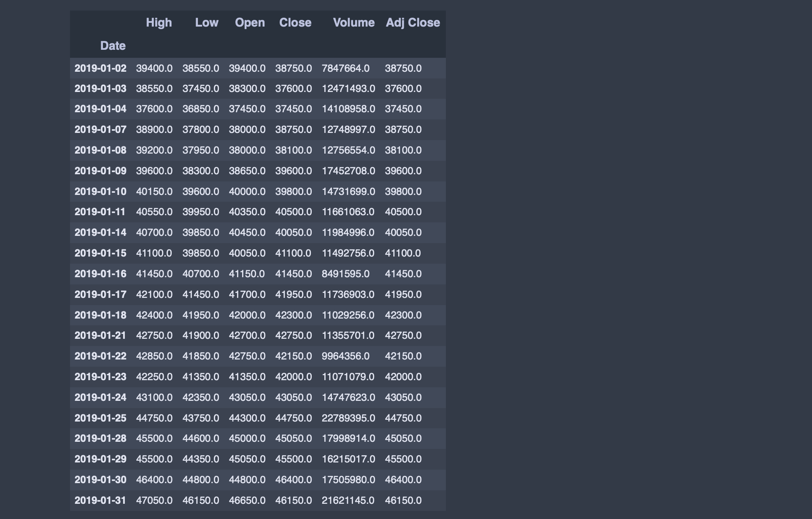
Task: Select the 2019-01-02 row date
Action: [x=100, y=68]
